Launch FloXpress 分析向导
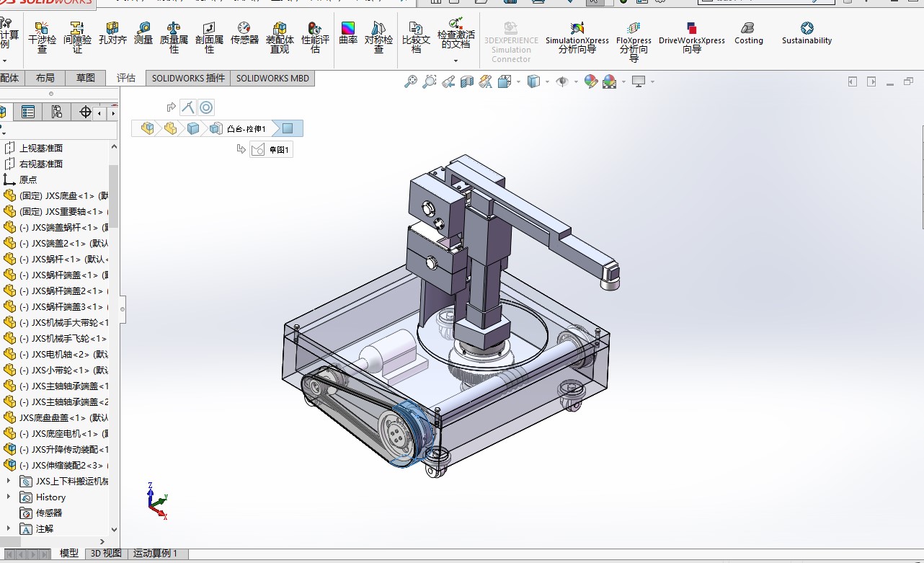The image size is (924, 563). (x=634, y=41)
